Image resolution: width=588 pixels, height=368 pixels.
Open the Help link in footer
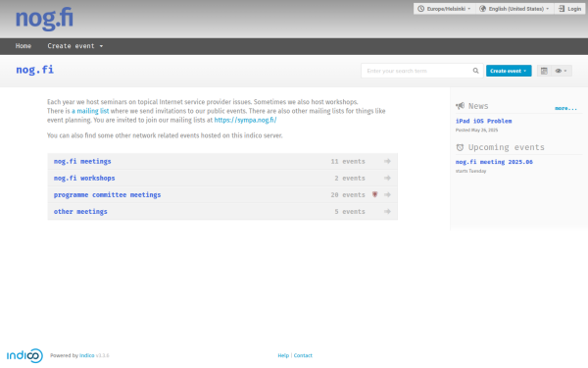pyautogui.click(x=283, y=355)
